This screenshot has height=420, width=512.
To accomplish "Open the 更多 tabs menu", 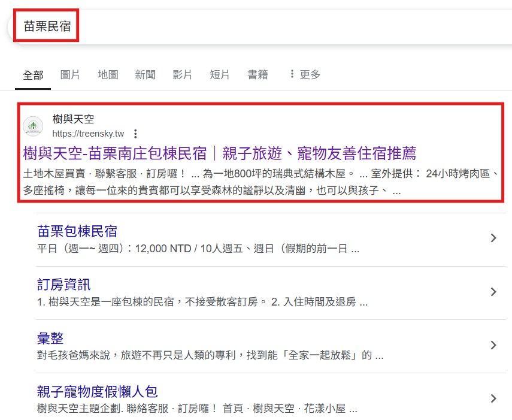I will [x=305, y=74].
